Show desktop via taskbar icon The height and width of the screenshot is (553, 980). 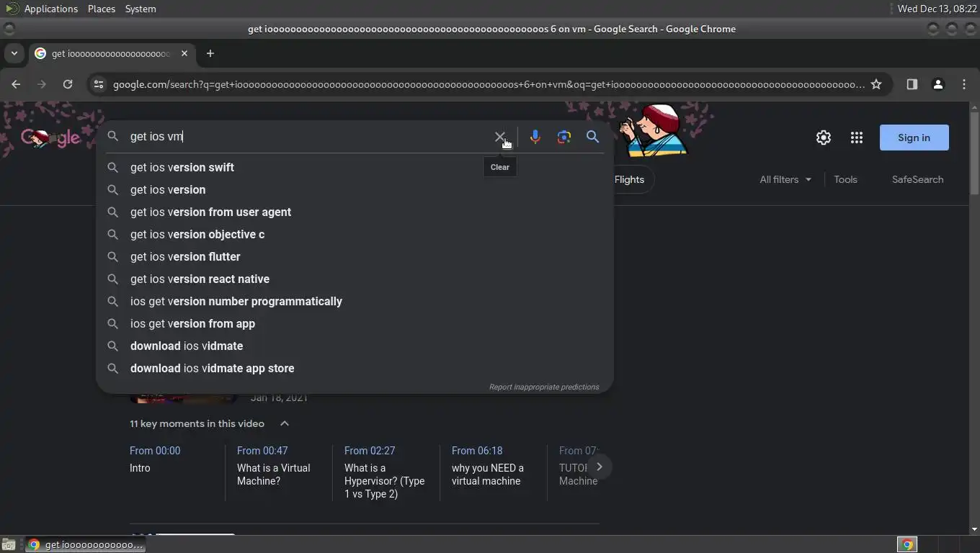tap(8, 545)
